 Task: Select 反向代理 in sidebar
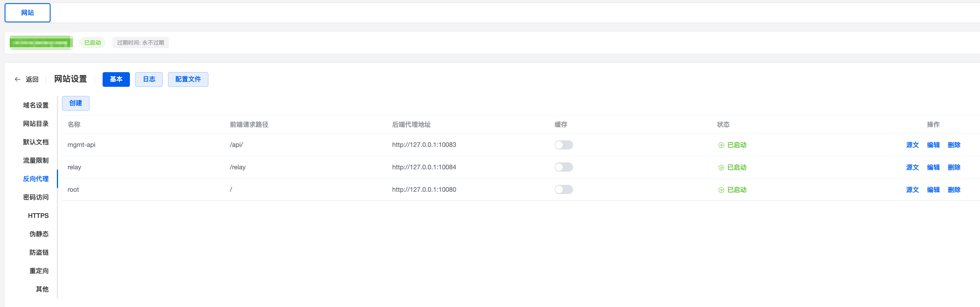click(x=36, y=179)
